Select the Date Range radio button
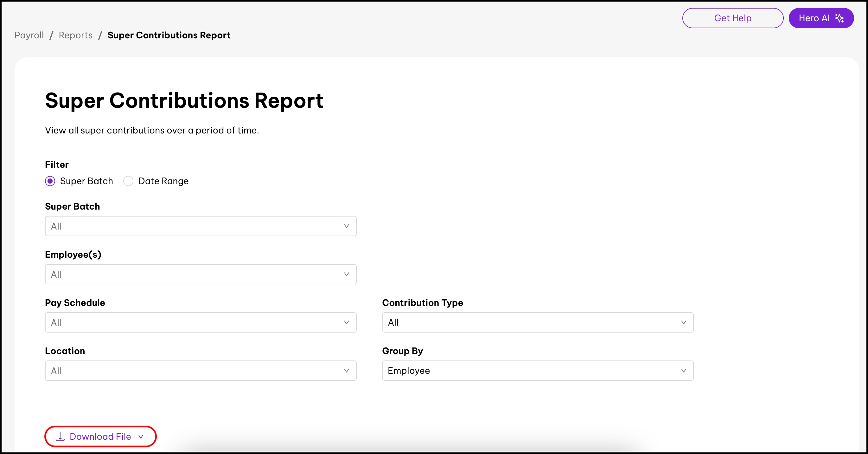 click(128, 181)
